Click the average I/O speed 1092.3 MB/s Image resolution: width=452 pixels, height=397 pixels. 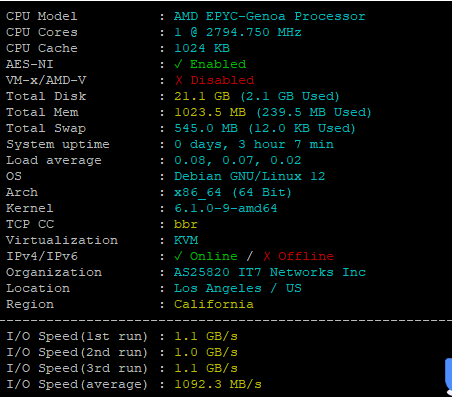pyautogui.click(x=218, y=384)
